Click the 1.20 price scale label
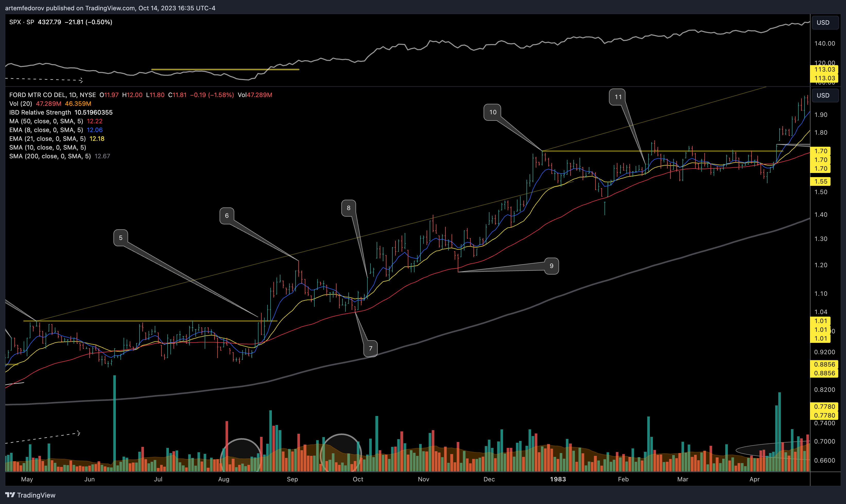This screenshot has width=846, height=504. tap(821, 265)
